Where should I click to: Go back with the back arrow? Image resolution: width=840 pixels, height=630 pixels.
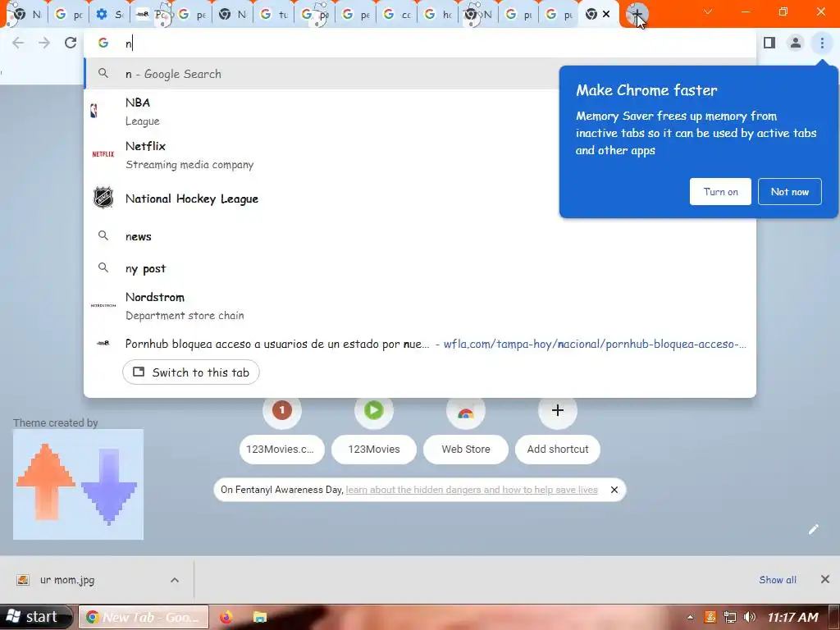click(18, 43)
